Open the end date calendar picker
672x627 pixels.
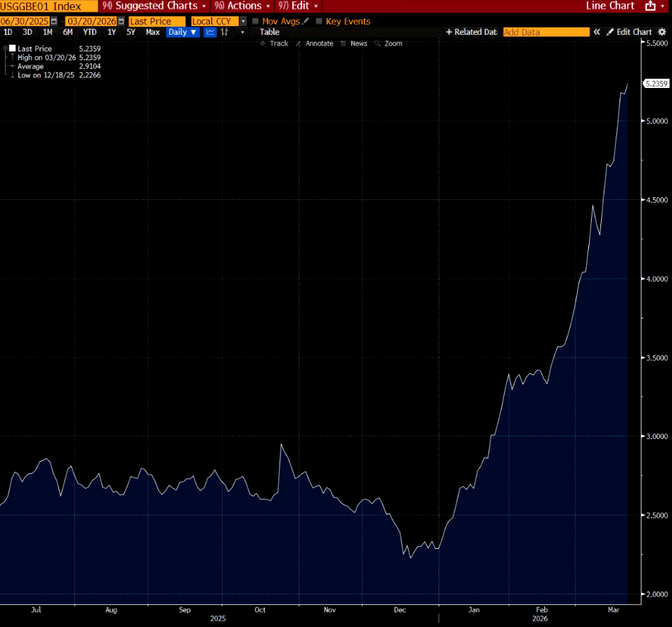[121, 21]
